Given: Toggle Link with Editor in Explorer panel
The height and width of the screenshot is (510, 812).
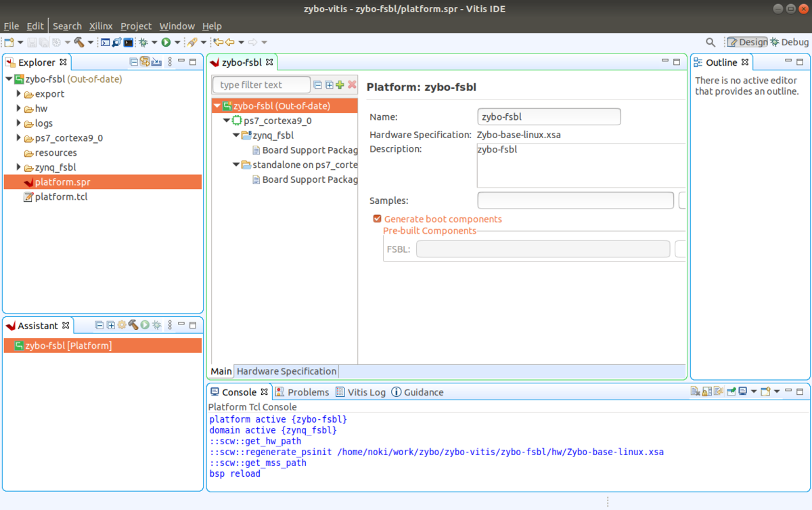Looking at the screenshot, I should pos(144,62).
